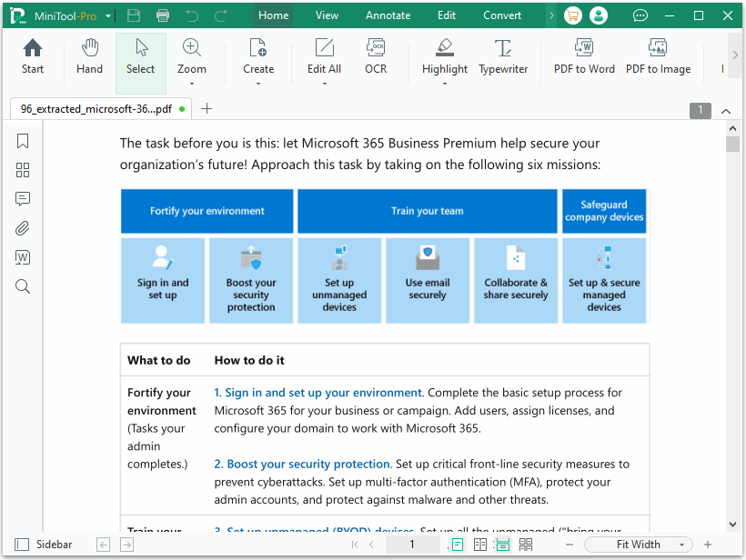The height and width of the screenshot is (560, 746).
Task: Switch to the View tab
Action: (x=327, y=15)
